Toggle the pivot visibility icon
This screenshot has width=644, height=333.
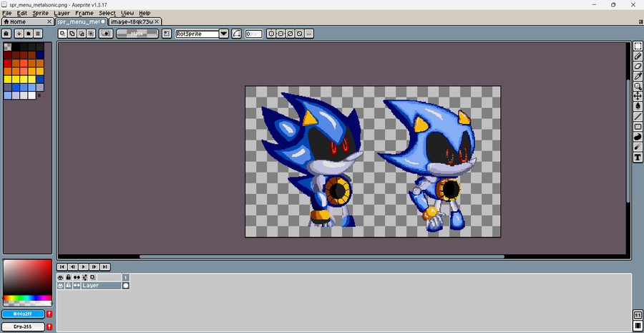click(x=166, y=34)
